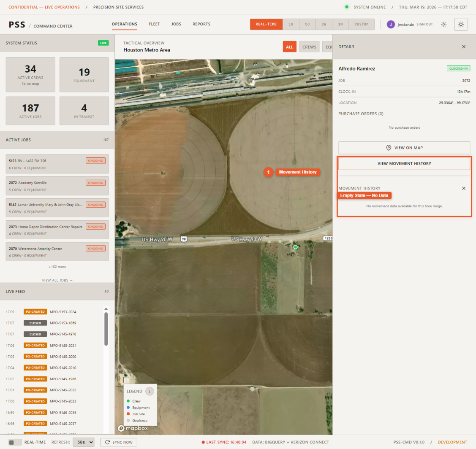Viewport: 476px width, 449px height.
Task: Select the 1D time range option
Action: (291, 24)
